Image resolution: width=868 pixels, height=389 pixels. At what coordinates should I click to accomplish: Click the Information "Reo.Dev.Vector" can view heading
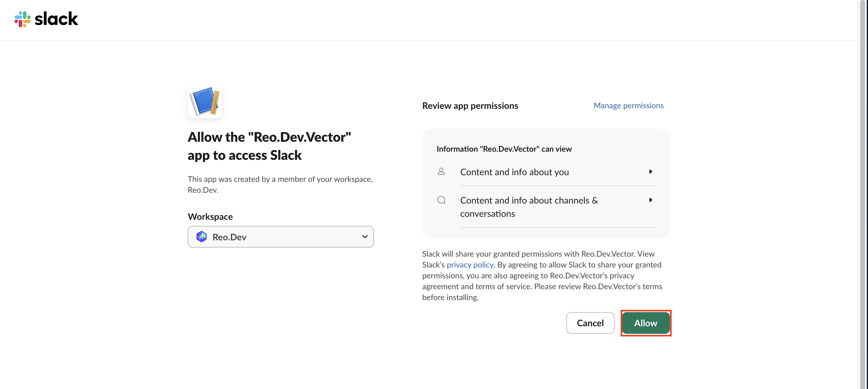coord(504,149)
